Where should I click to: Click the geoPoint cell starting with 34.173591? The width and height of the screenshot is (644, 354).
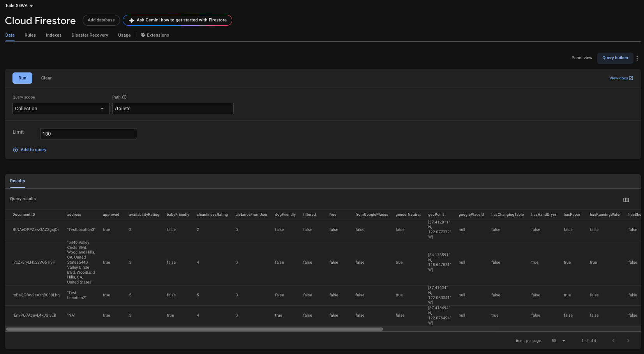coord(439,262)
